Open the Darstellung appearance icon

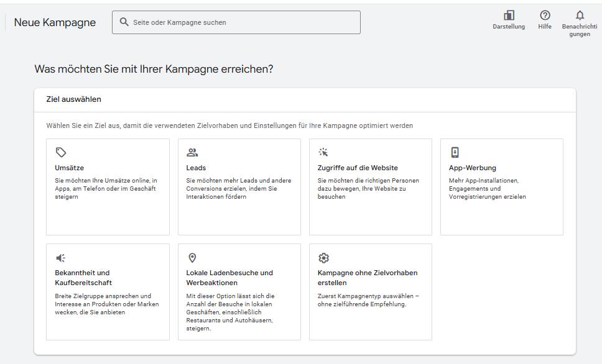[x=509, y=16]
